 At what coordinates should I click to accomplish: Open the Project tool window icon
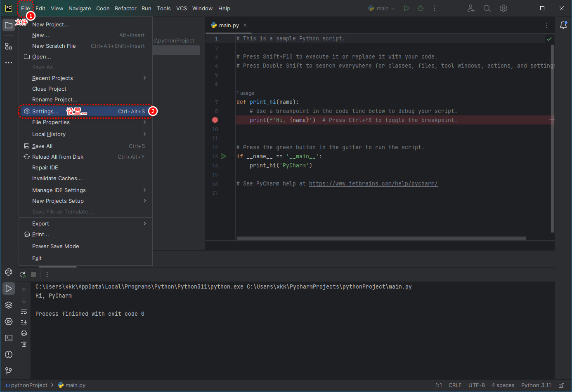[x=9, y=25]
